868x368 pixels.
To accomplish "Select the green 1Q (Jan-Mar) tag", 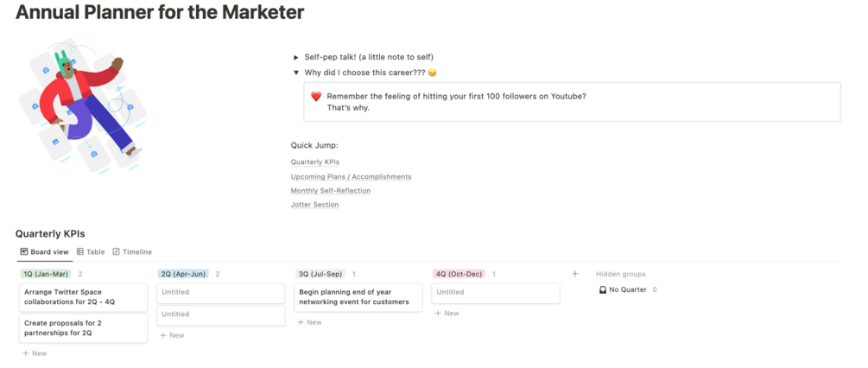I will click(46, 274).
